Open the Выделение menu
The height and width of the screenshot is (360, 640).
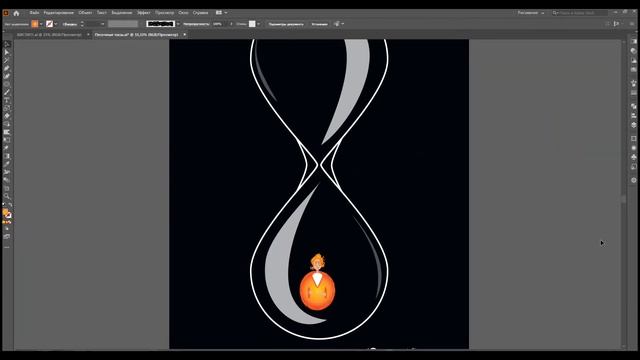[122, 13]
